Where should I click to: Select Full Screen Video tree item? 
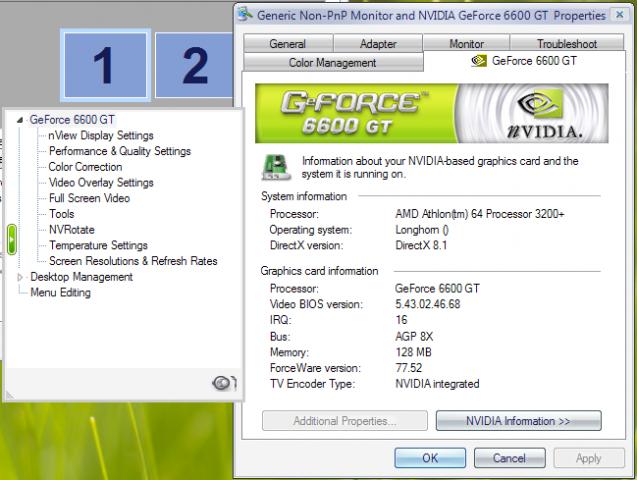coord(89,198)
